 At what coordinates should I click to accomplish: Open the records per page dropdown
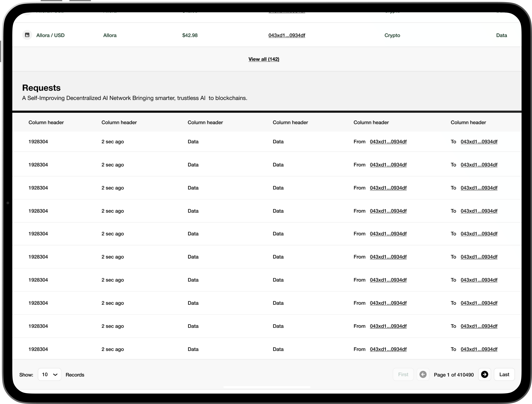click(x=49, y=374)
